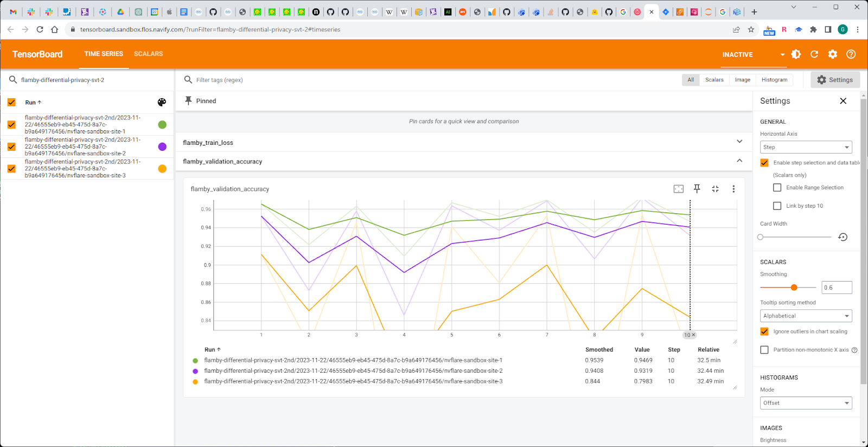Open Horizontal Axis Step dropdown
The height and width of the screenshot is (447, 868).
(806, 147)
